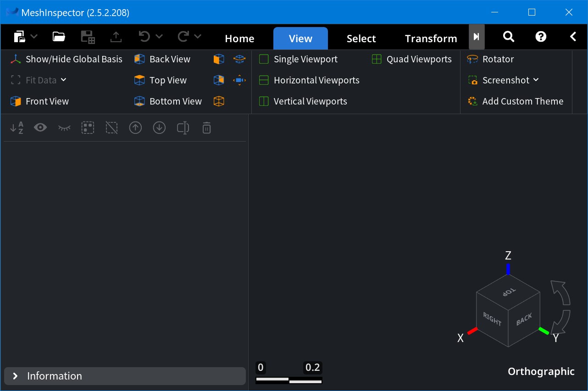Open the Screenshot dropdown arrow
This screenshot has width=588, height=391.
coord(536,80)
